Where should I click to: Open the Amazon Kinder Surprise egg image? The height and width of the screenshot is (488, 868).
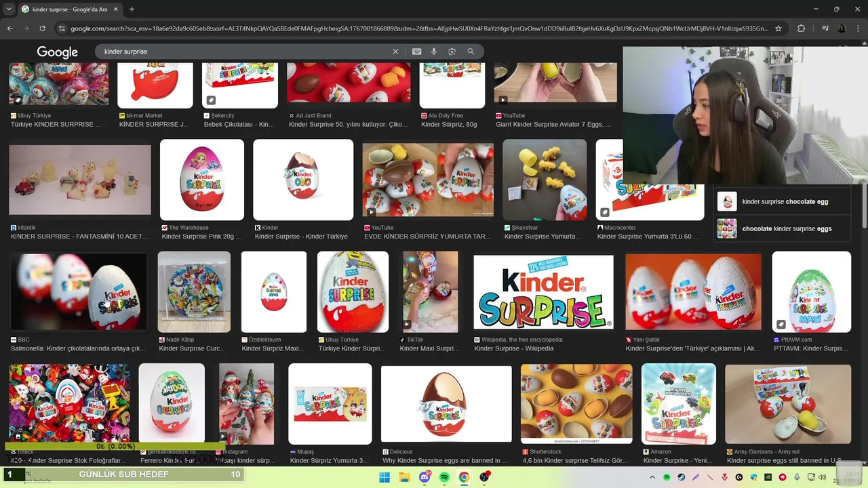[679, 404]
